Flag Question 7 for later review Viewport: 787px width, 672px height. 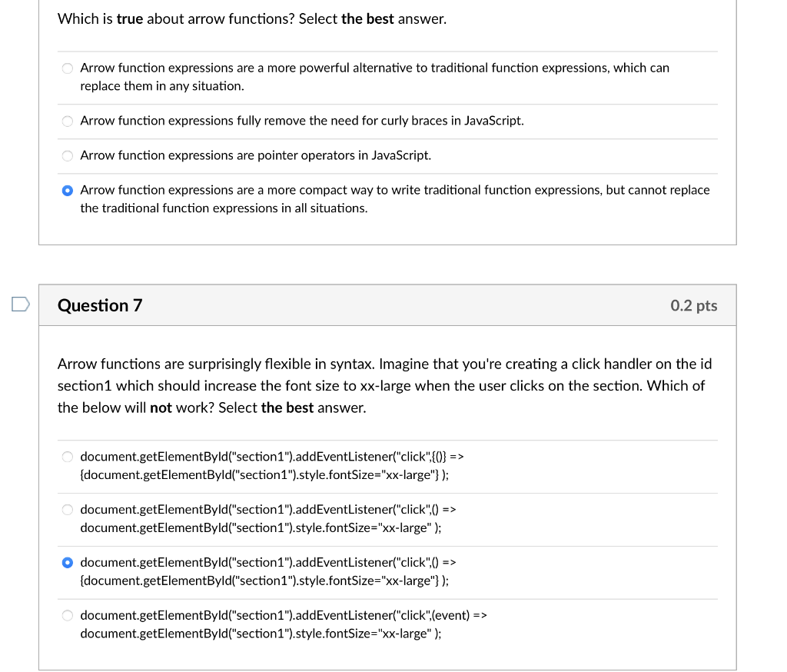(20, 305)
